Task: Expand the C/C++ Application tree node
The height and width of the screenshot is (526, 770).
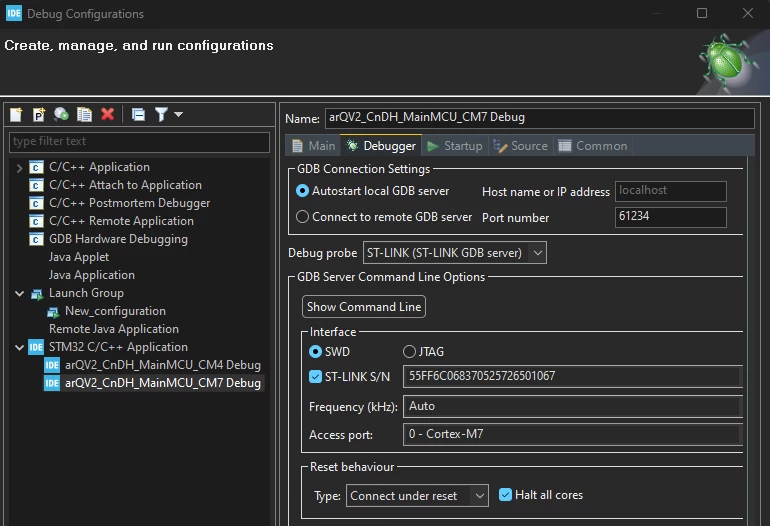Action: click(x=19, y=168)
